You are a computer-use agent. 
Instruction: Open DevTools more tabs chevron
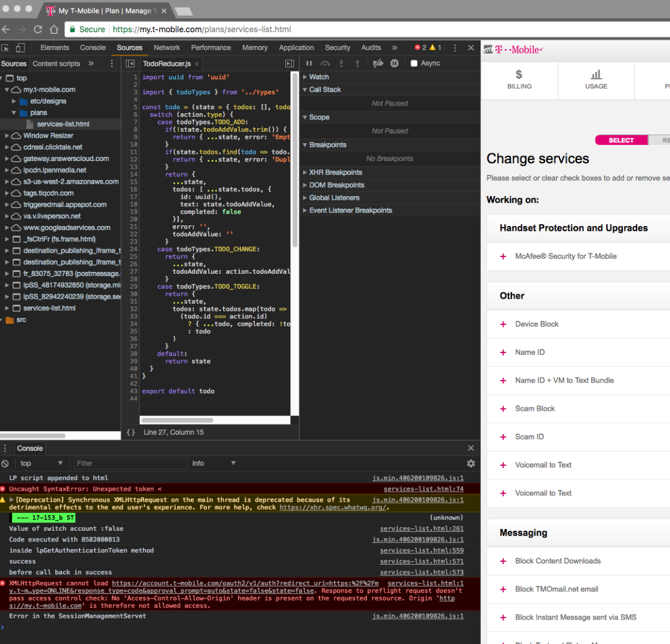pyautogui.click(x=394, y=48)
